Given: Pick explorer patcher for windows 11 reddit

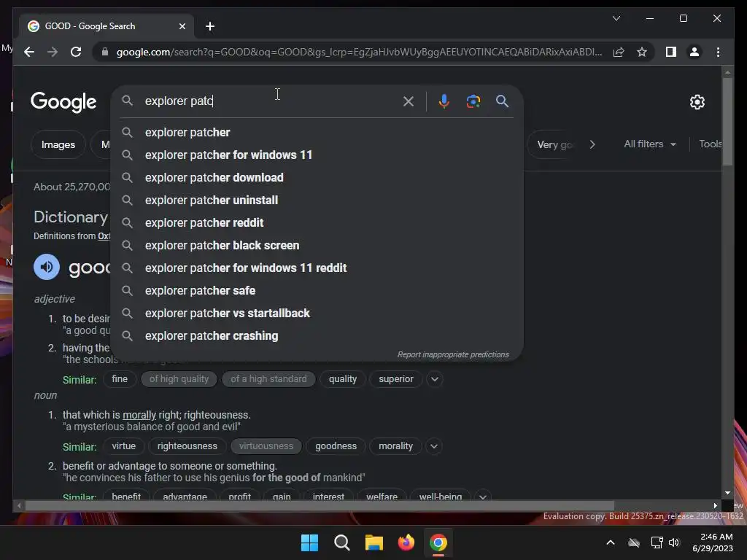Looking at the screenshot, I should [x=317, y=268].
